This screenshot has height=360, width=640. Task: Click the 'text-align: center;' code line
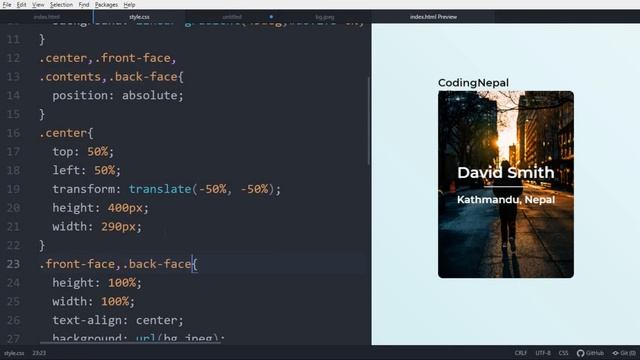[118, 320]
